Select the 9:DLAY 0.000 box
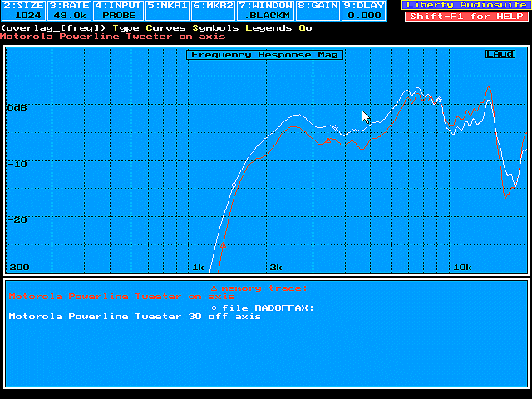This screenshot has width=532, height=399. [364, 11]
